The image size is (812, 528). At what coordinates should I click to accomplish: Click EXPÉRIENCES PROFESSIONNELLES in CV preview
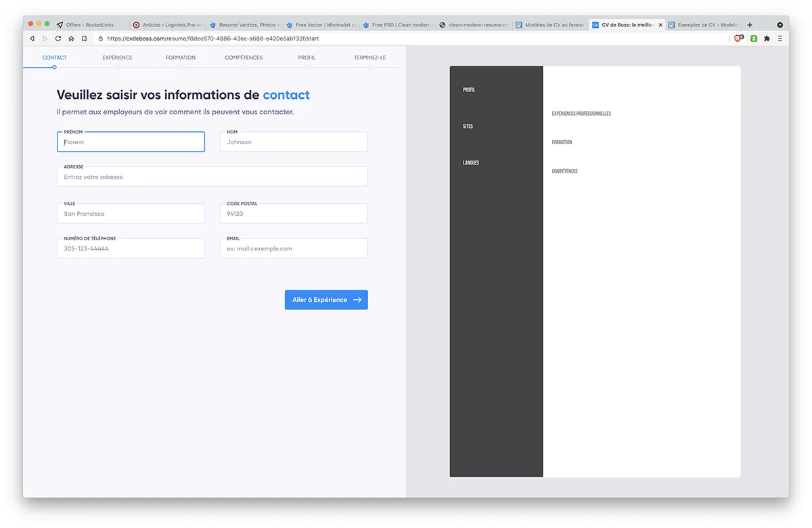click(581, 114)
